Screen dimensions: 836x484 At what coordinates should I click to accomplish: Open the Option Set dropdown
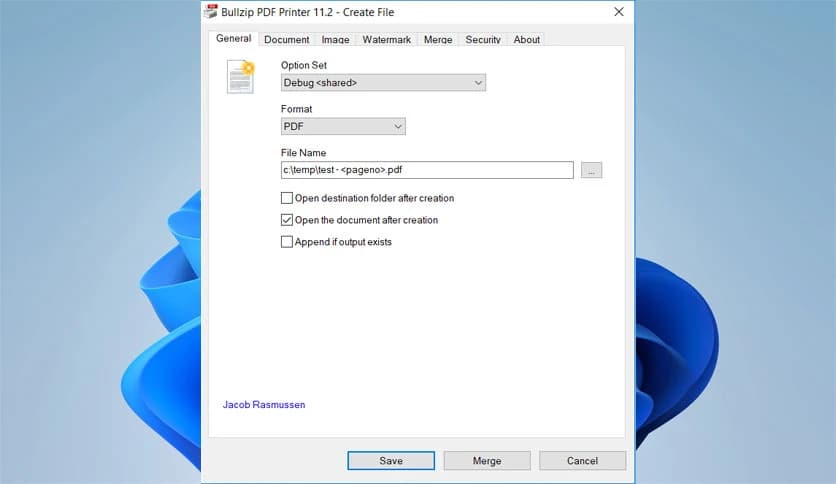383,83
